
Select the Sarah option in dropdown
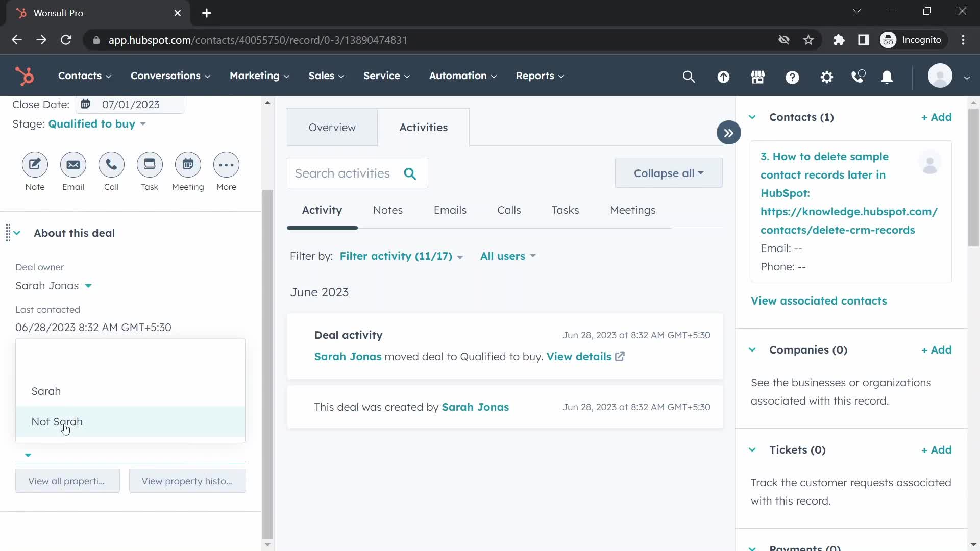130,391
